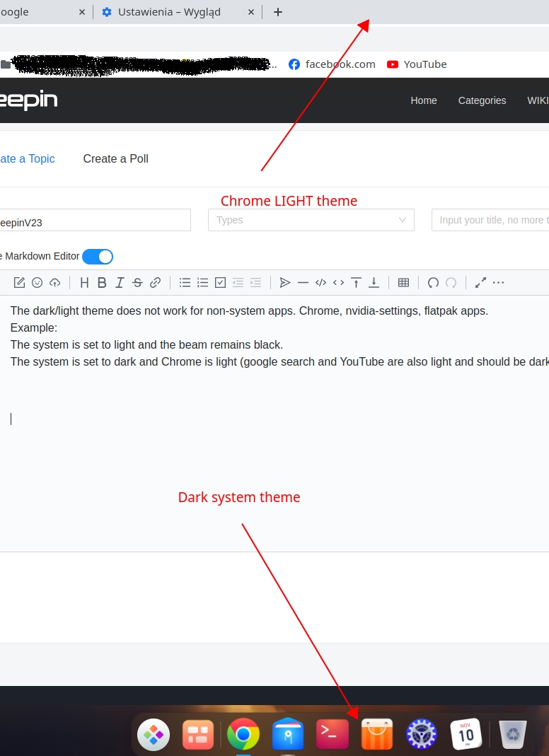Click the Chrome icon in the dock
549x756 pixels.
243,735
